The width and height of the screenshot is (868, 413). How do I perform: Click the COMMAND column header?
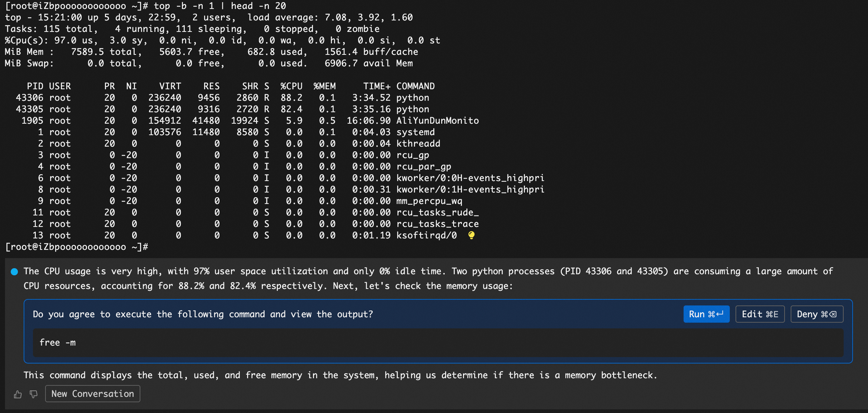point(415,86)
